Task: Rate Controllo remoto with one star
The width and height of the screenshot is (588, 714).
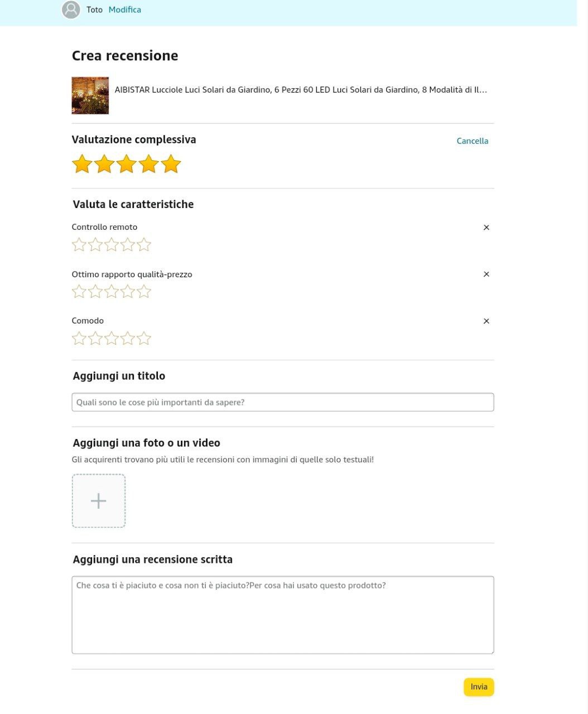Action: [79, 244]
